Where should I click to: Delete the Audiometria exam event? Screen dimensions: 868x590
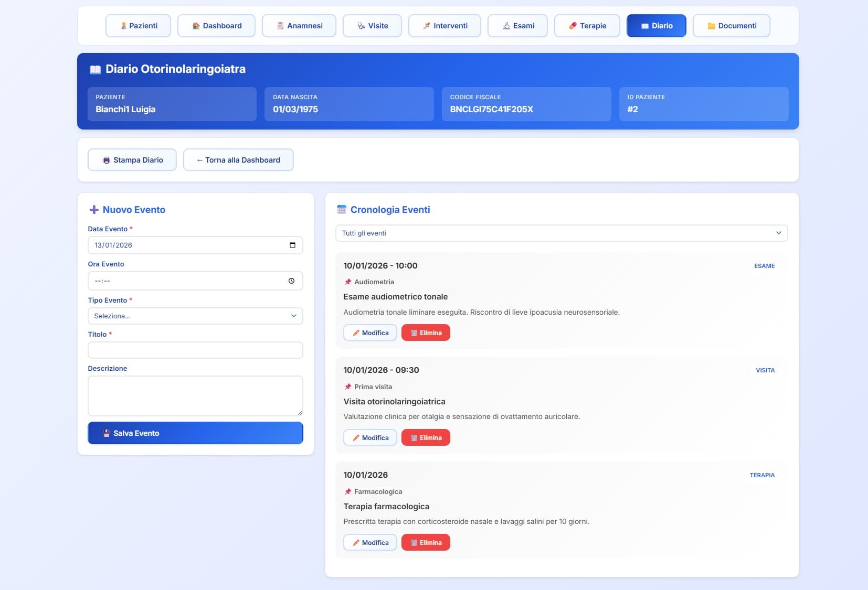click(426, 333)
